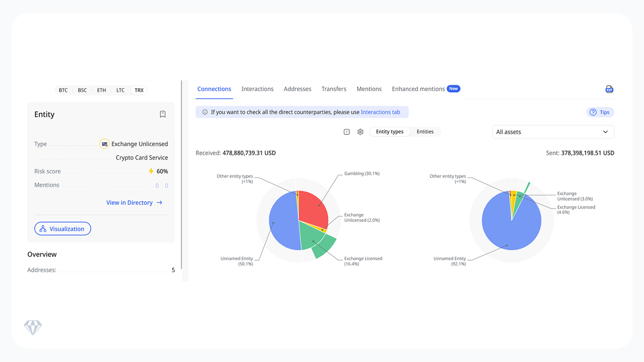The image size is (644, 362).
Task: Select the BTC blockchain option
Action: coord(63,90)
